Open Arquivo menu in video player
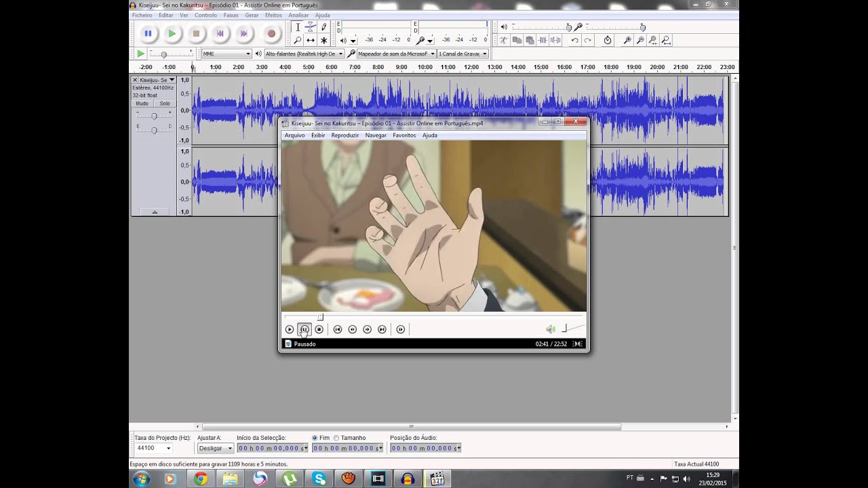Image resolution: width=868 pixels, height=488 pixels. (294, 136)
